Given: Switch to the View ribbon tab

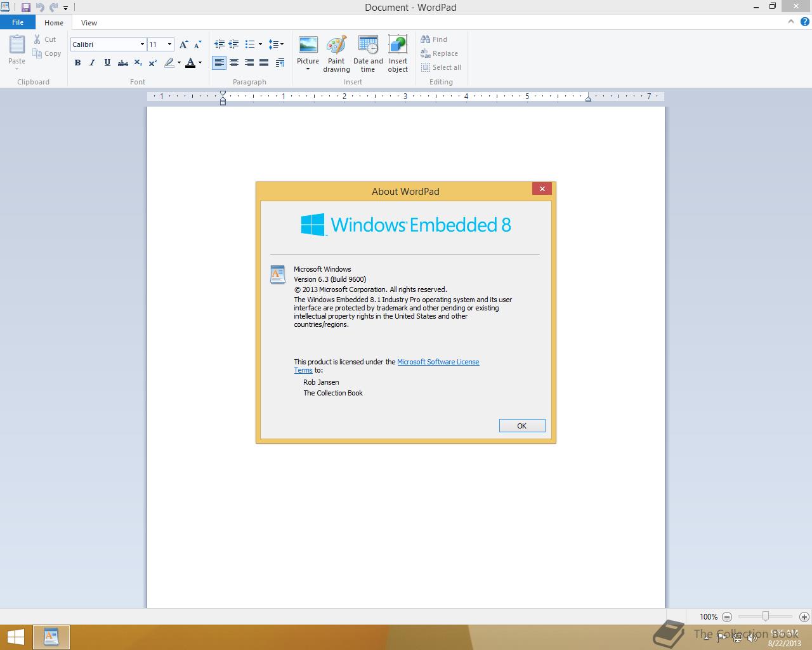Looking at the screenshot, I should point(89,23).
